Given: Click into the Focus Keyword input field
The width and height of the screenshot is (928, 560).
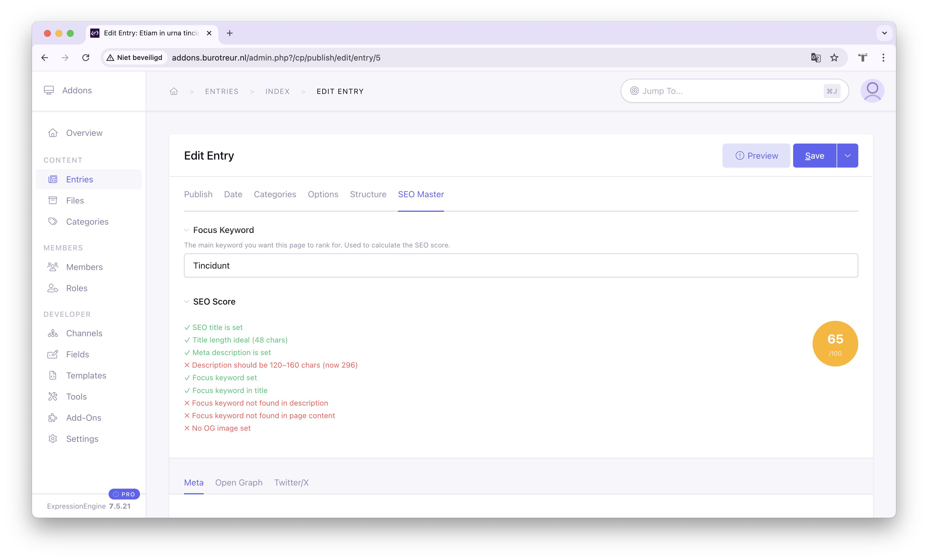Looking at the screenshot, I should click(x=521, y=266).
